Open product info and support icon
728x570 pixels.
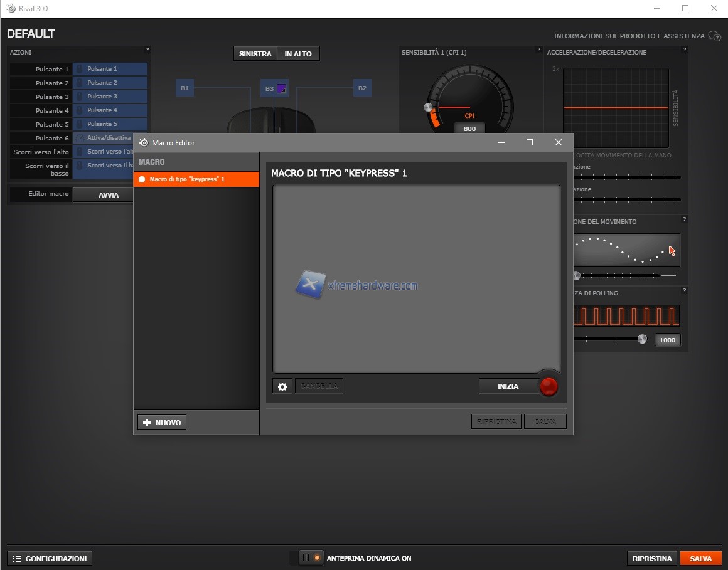714,36
